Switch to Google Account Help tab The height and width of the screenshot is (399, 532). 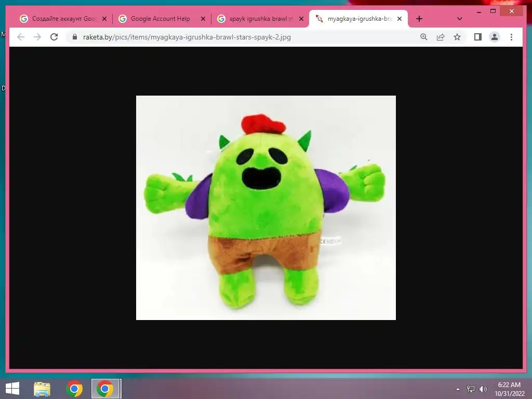click(162, 19)
